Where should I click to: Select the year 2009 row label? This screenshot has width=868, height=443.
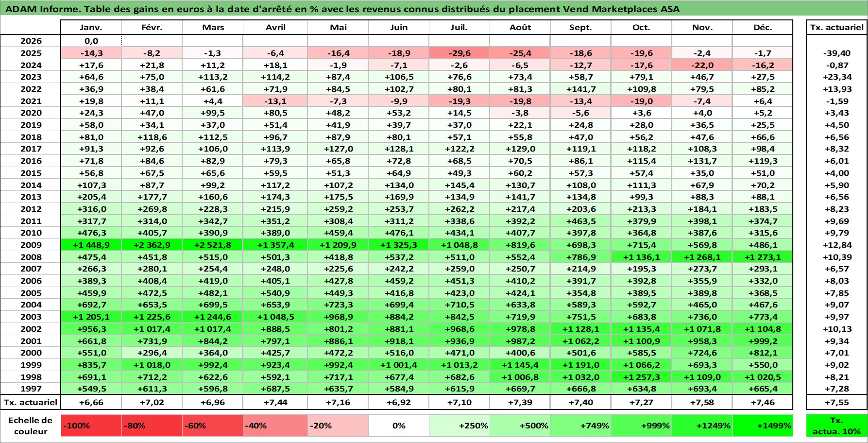(31, 245)
